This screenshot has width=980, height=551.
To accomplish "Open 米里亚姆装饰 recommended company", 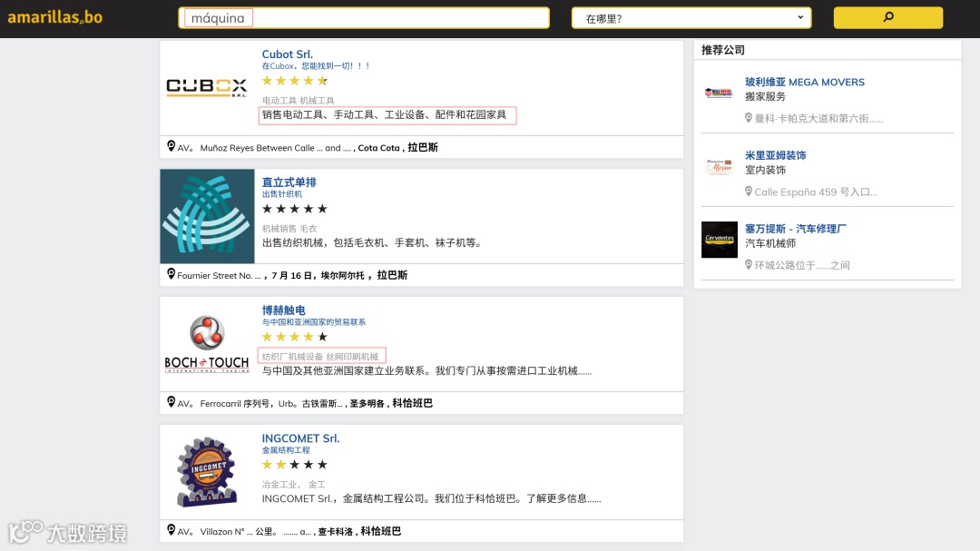I will 776,155.
